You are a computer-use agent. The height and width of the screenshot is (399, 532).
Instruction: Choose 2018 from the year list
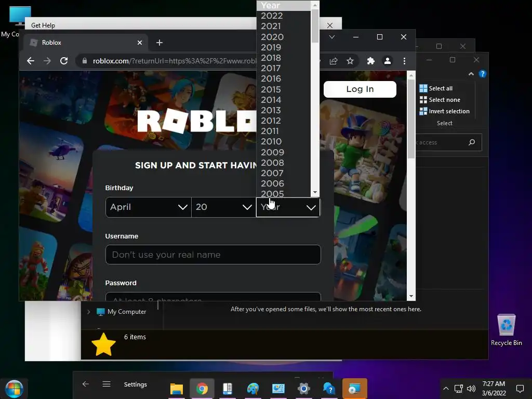[283, 58]
